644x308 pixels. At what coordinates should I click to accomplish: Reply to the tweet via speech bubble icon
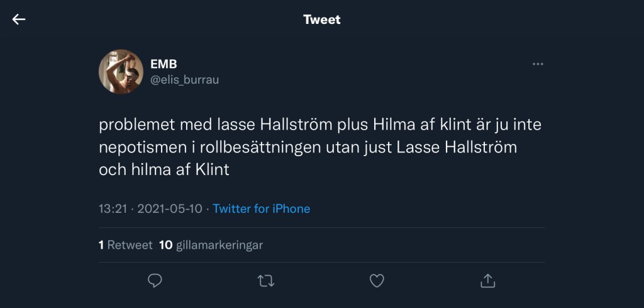point(155,280)
